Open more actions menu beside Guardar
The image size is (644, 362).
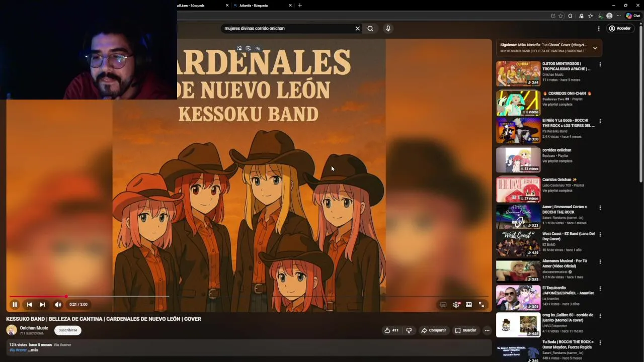[487, 330]
